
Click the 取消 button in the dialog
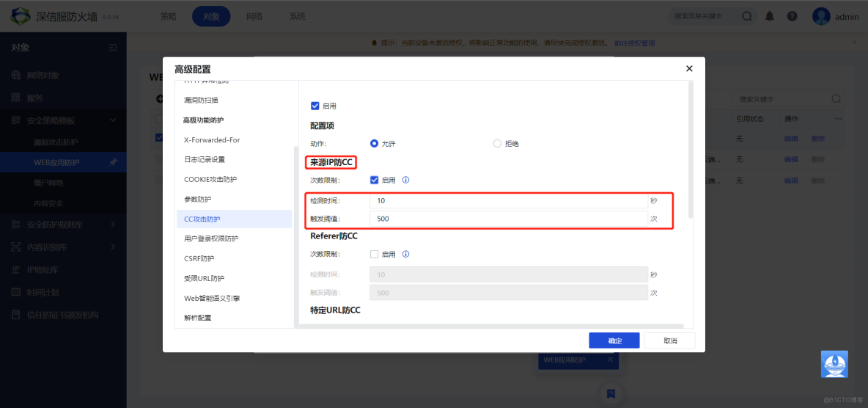(x=669, y=340)
